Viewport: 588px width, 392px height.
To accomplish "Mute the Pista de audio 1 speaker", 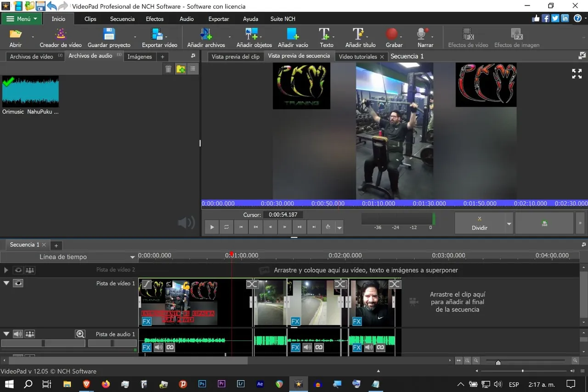I will click(18, 334).
